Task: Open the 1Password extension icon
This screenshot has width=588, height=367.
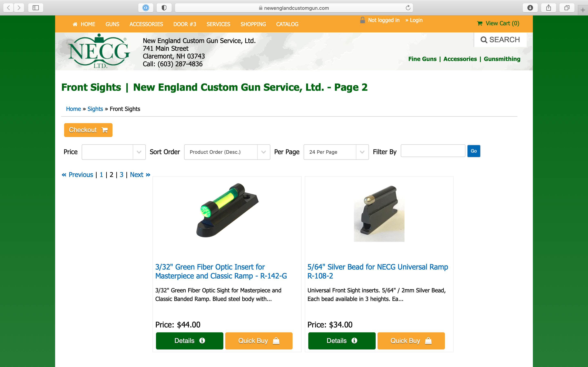Action: tap(146, 8)
